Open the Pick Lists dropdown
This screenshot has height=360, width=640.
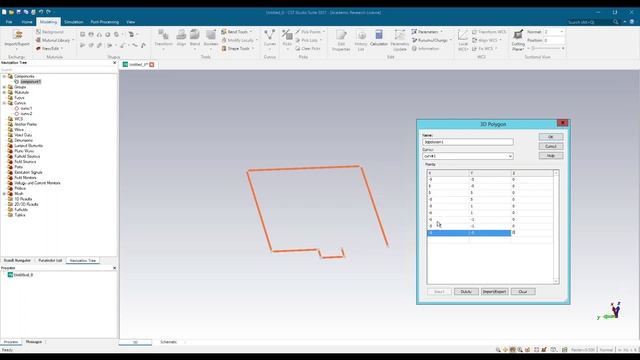[309, 40]
